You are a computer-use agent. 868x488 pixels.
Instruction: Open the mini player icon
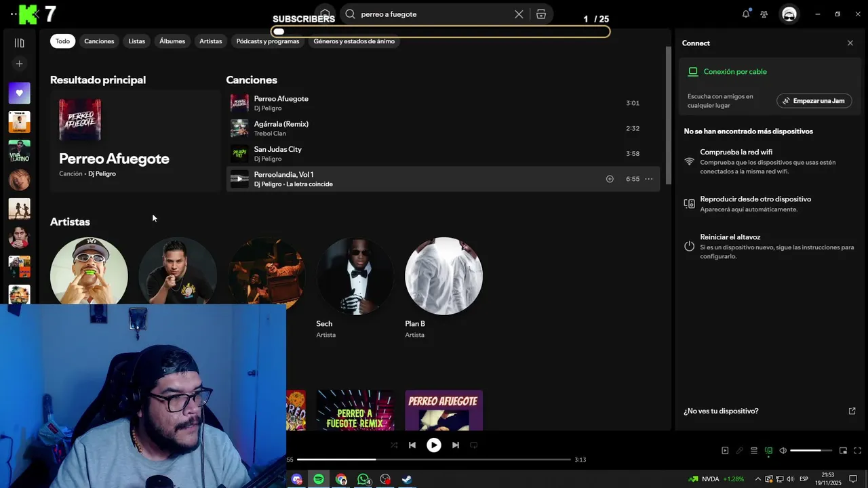pyautogui.click(x=843, y=451)
